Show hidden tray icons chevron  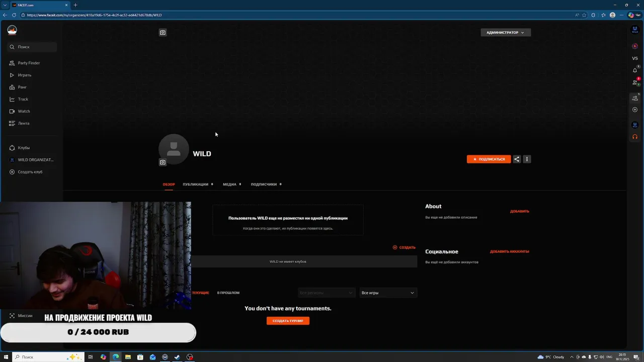pos(572,357)
